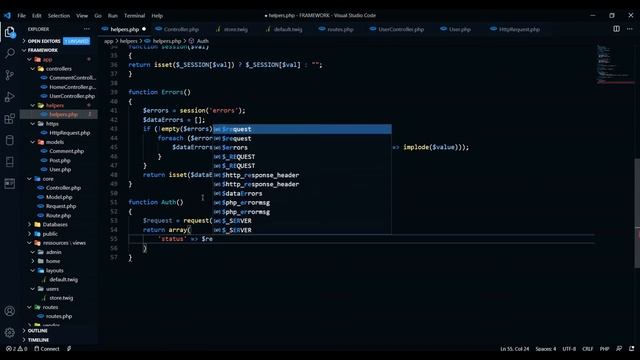
Task: Click the PHP language mode indicator
Action: pos(604,349)
